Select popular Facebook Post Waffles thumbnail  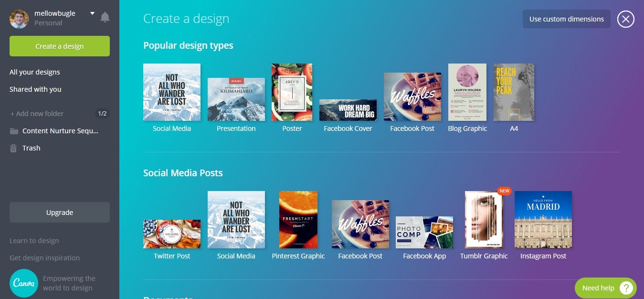412,97
